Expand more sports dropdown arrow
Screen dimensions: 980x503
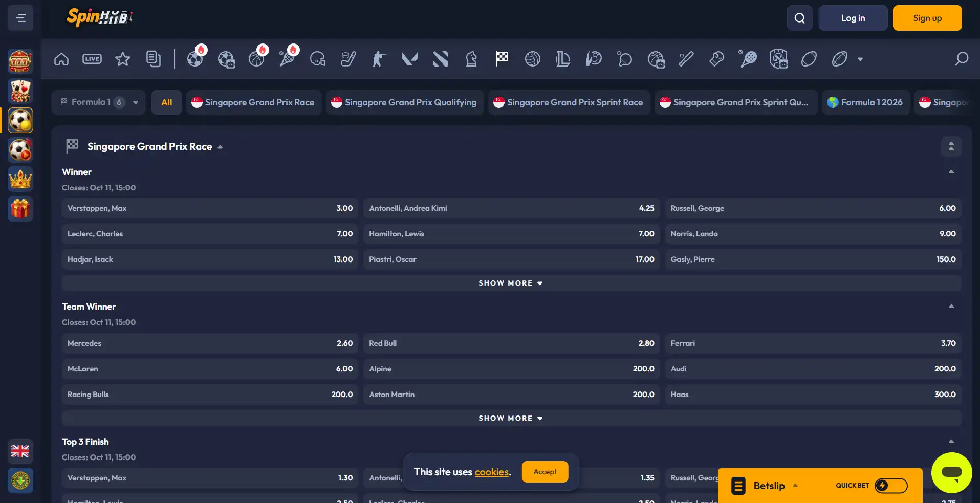[x=860, y=59]
